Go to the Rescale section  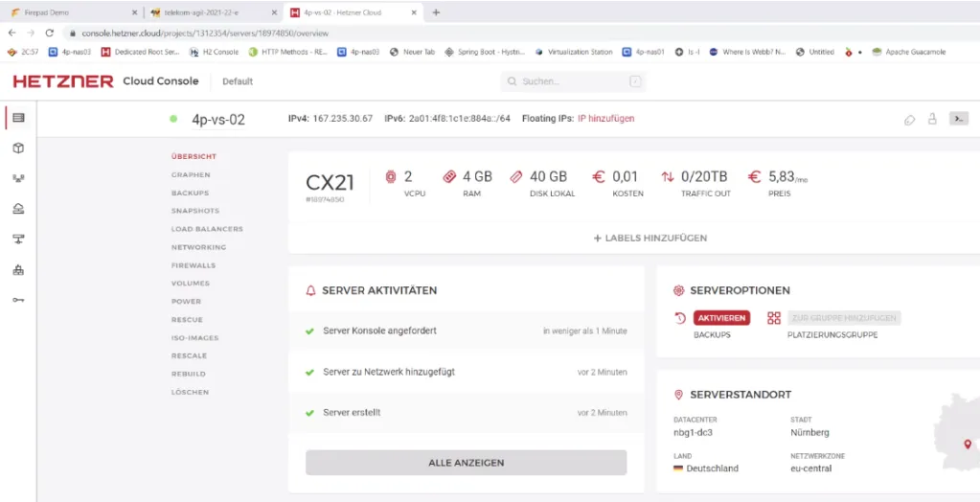tap(189, 356)
